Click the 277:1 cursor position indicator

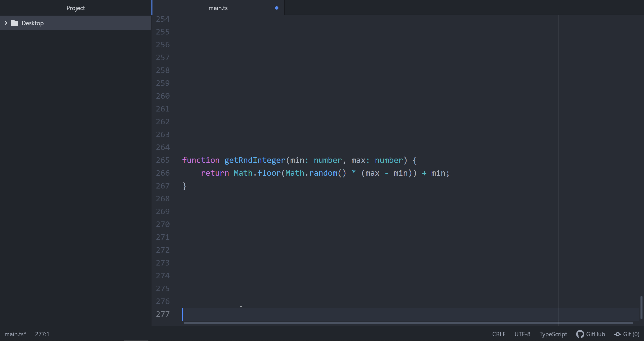click(x=42, y=334)
